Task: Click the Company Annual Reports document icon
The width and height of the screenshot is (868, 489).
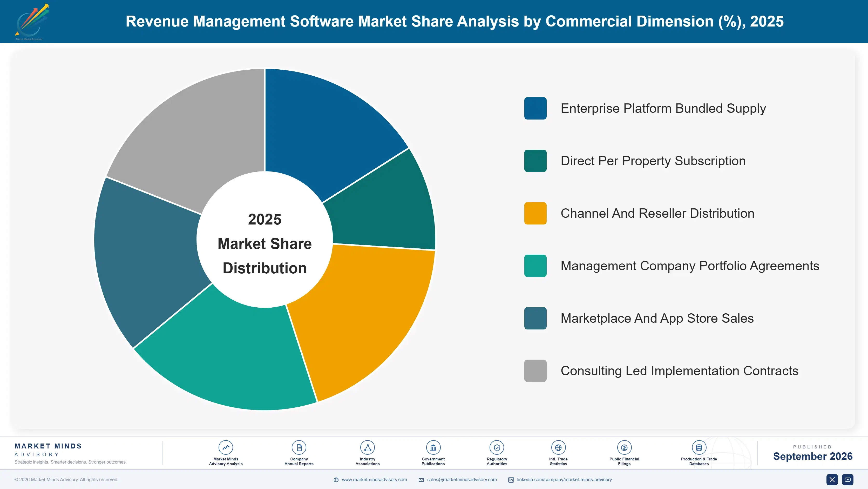Action: (299, 447)
